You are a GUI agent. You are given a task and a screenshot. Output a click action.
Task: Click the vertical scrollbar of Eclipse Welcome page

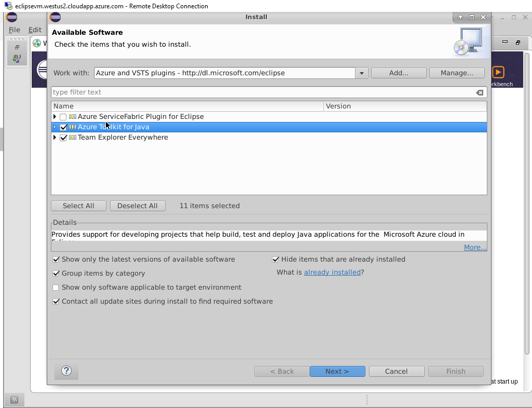(527, 203)
